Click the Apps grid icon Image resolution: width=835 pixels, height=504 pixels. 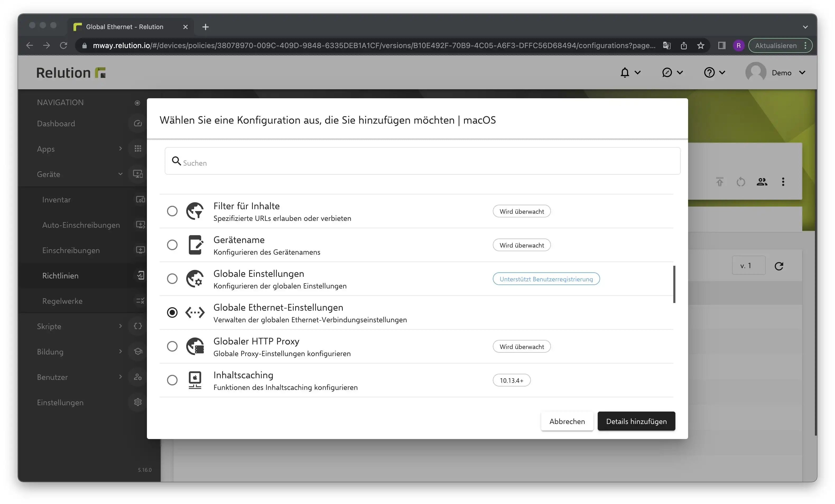[x=138, y=148]
